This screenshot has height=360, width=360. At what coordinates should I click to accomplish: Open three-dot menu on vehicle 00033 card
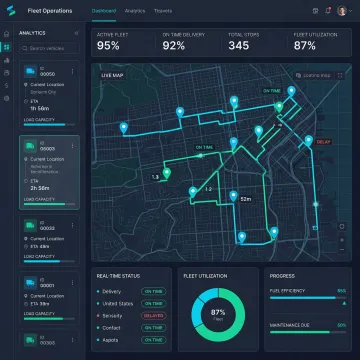pos(72,226)
